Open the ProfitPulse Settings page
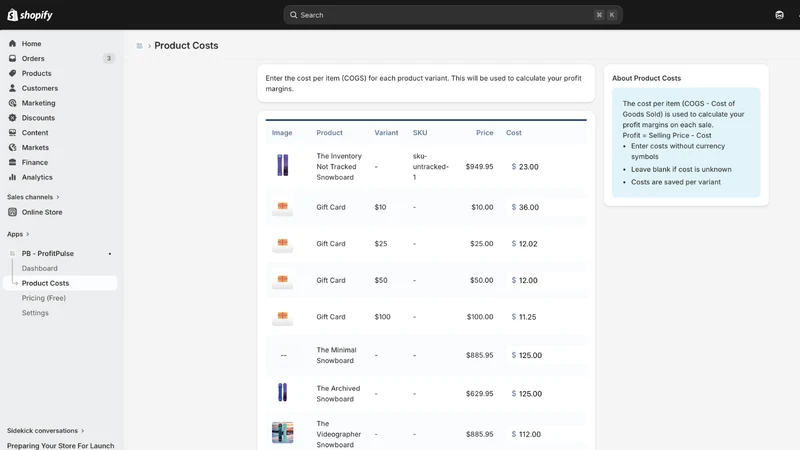This screenshot has height=450, width=800. pyautogui.click(x=35, y=312)
